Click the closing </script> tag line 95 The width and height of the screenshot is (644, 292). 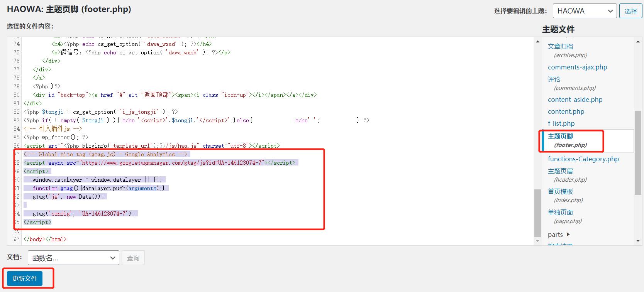click(37, 222)
